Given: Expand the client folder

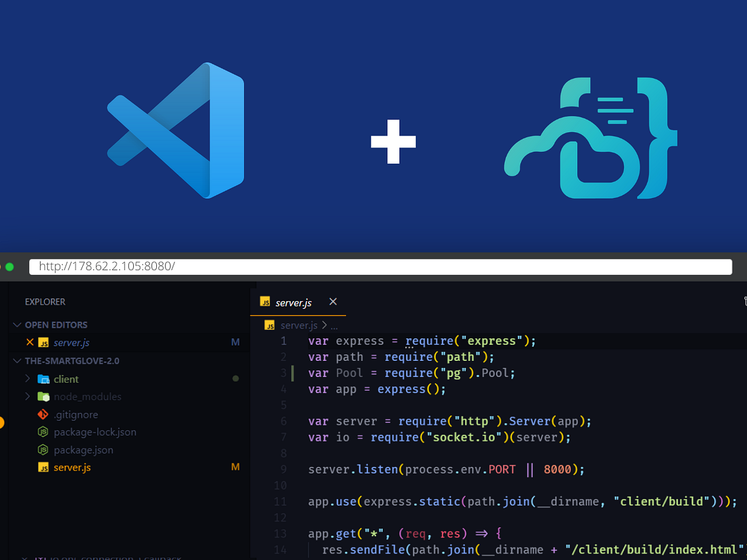Looking at the screenshot, I should coord(27,379).
